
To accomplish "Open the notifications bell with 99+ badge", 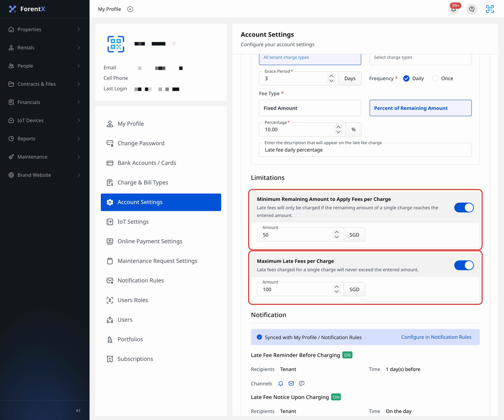I will (x=453, y=9).
